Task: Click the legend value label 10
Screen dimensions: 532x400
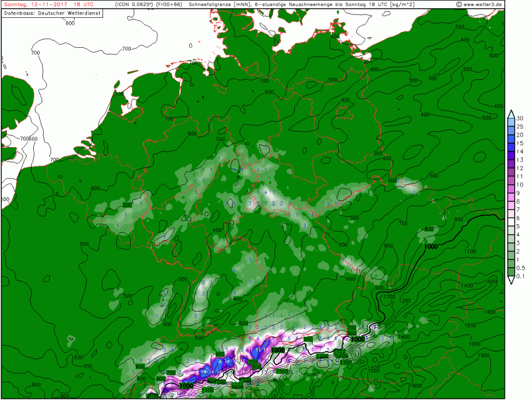Action: 520,185
